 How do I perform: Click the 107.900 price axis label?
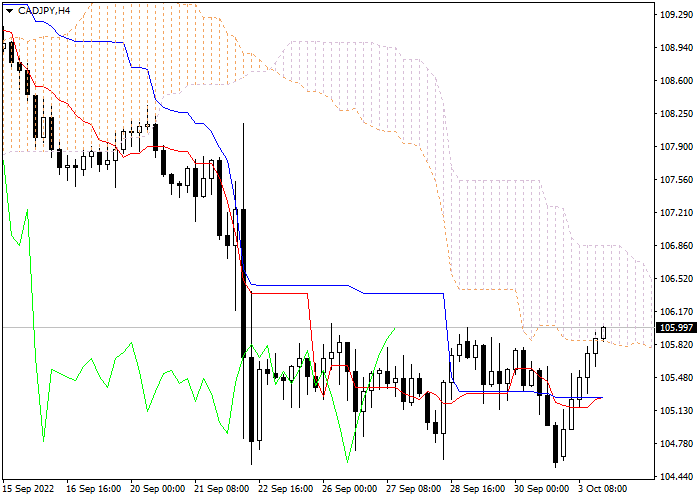click(676, 147)
